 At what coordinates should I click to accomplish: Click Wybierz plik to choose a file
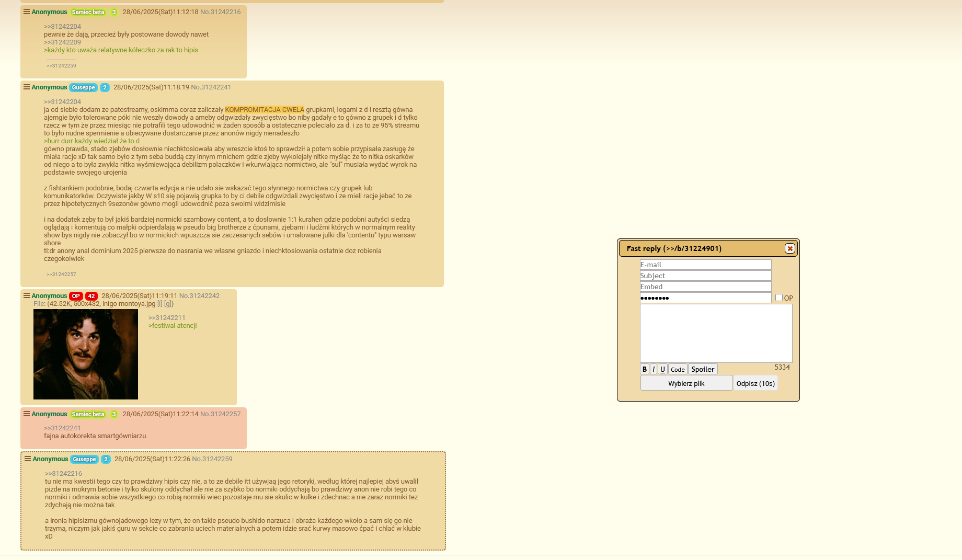point(686,383)
